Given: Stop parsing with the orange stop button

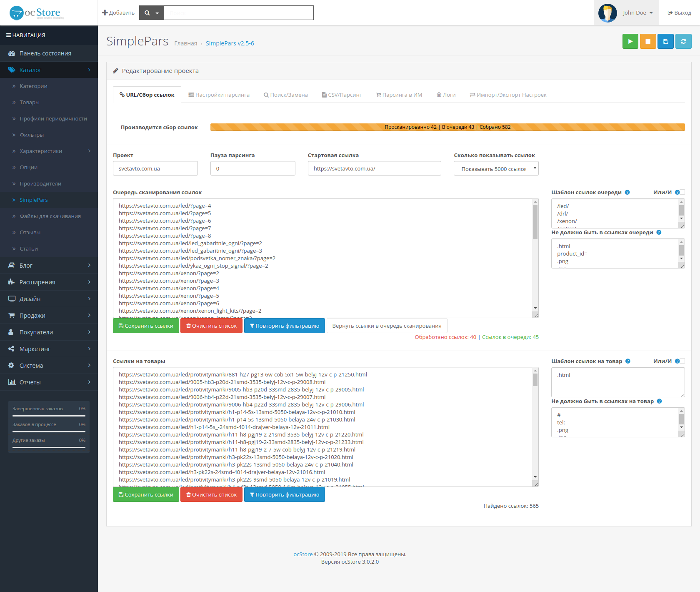Looking at the screenshot, I should click(x=648, y=41).
